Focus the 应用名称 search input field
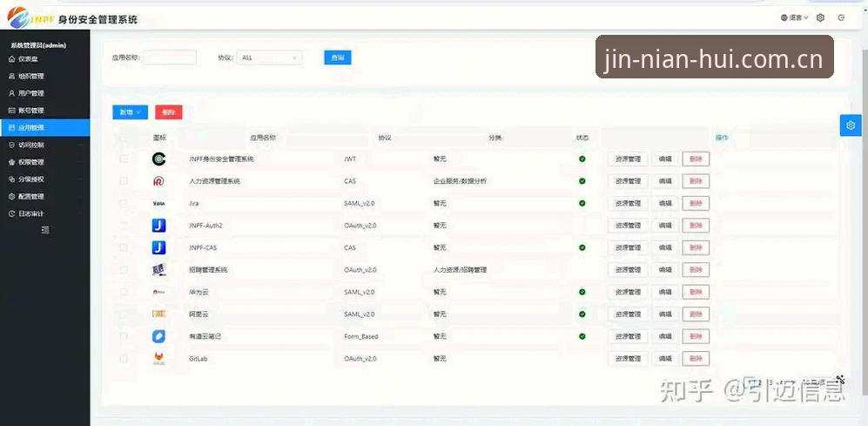 170,57
